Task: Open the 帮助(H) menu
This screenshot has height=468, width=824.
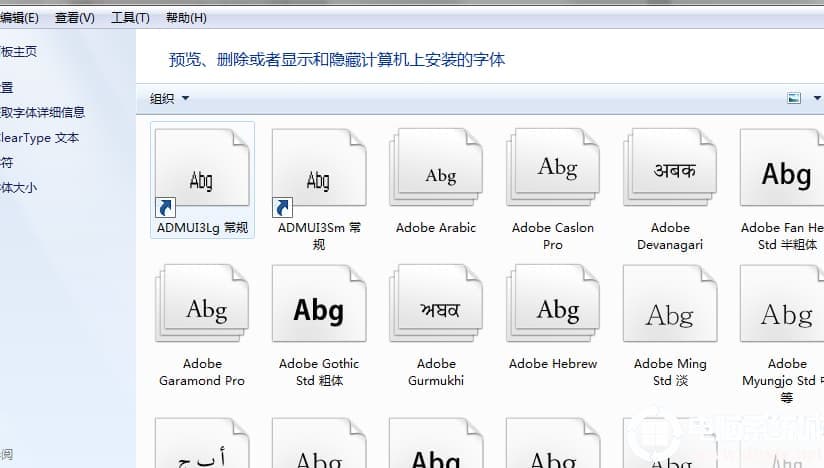Action: tap(186, 18)
